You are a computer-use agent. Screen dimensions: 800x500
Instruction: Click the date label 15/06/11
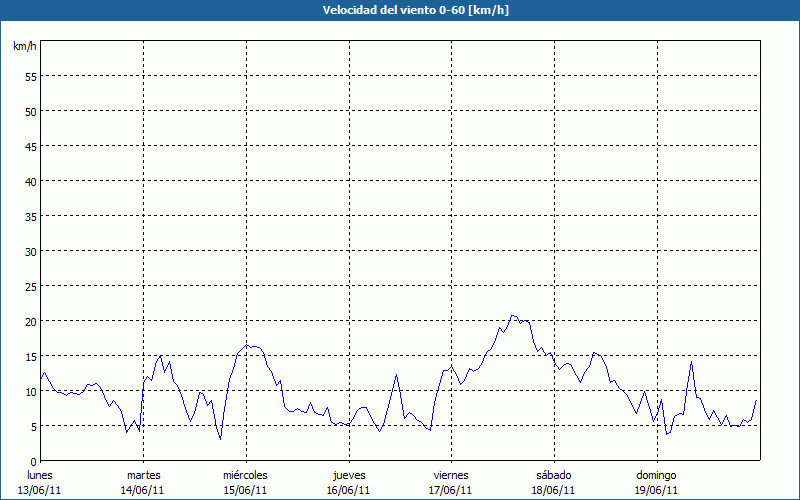[245, 490]
